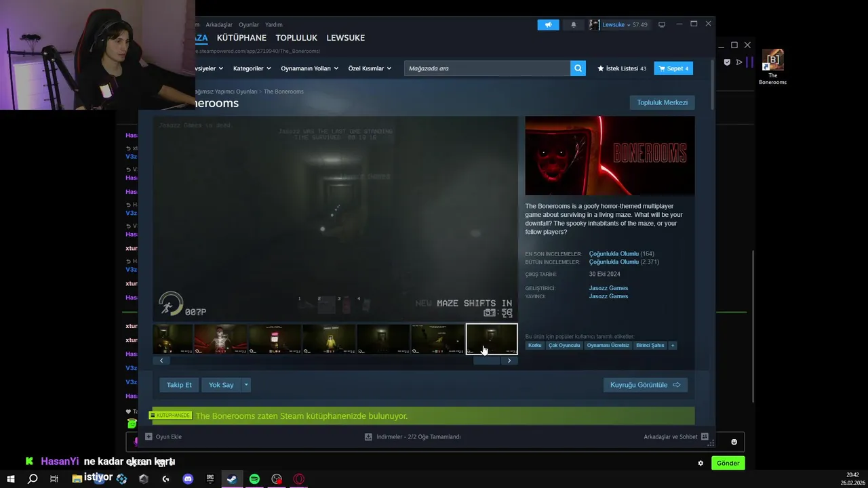Viewport: 868px width, 488px height.
Task: Click the emoji icon in chat box
Action: click(734, 442)
